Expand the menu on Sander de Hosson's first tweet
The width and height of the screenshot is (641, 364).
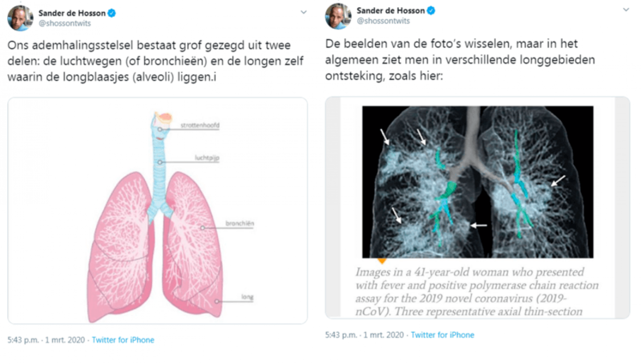[302, 12]
